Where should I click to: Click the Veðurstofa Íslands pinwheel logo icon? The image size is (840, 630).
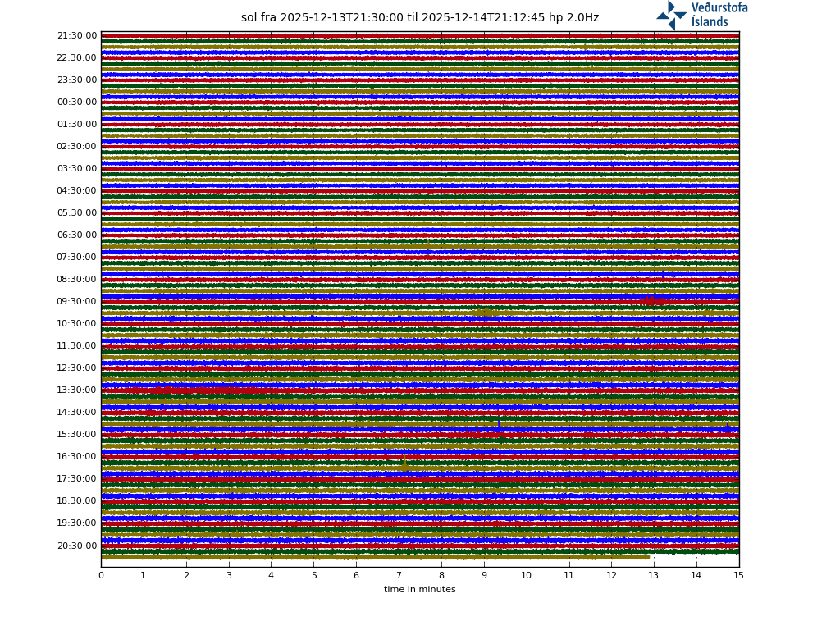[671, 15]
